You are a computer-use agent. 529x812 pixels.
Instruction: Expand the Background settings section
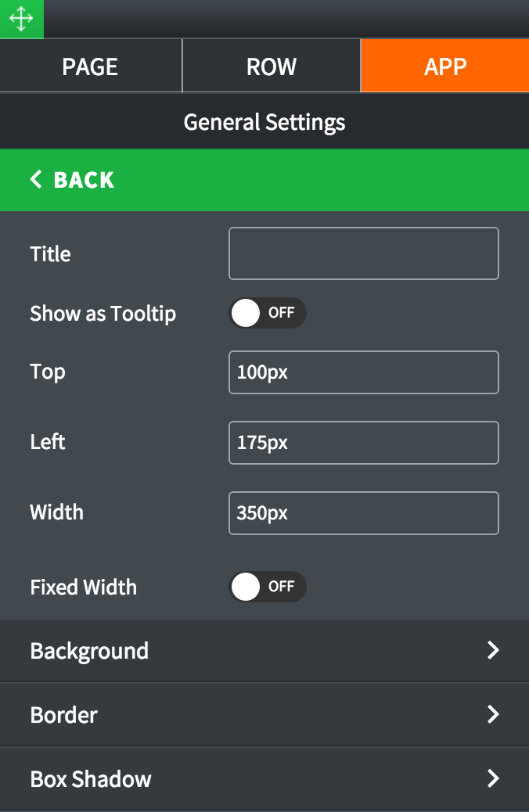89,651
